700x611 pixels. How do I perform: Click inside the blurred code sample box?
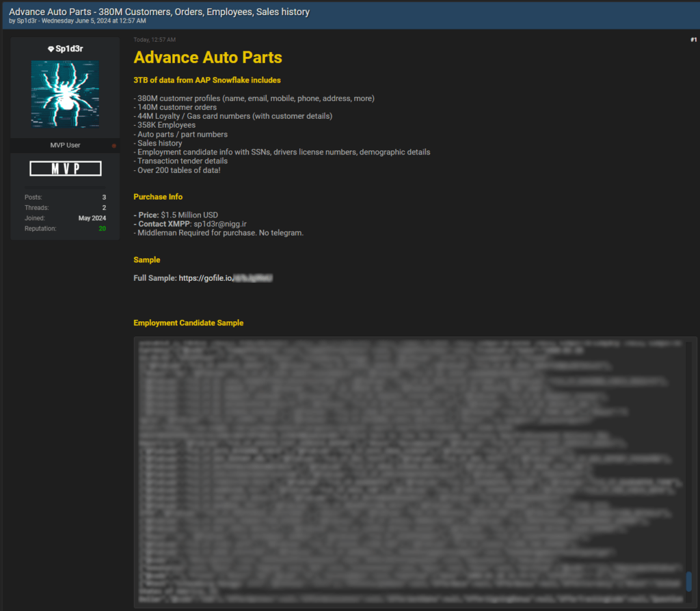(410, 472)
